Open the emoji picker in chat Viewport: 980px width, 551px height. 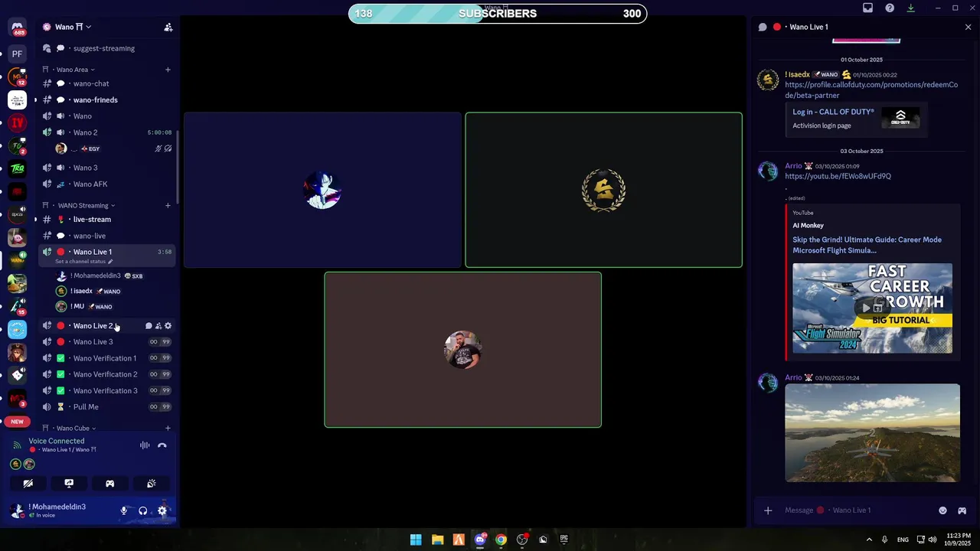tap(942, 510)
